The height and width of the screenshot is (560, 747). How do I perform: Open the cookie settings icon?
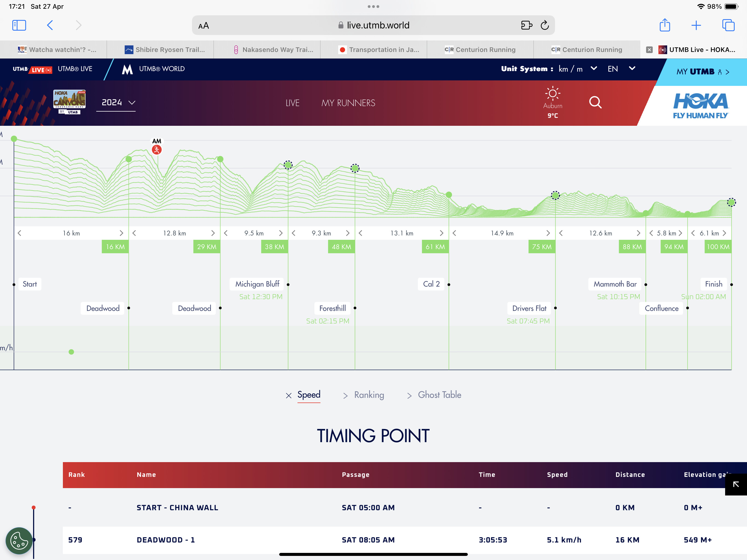click(19, 540)
